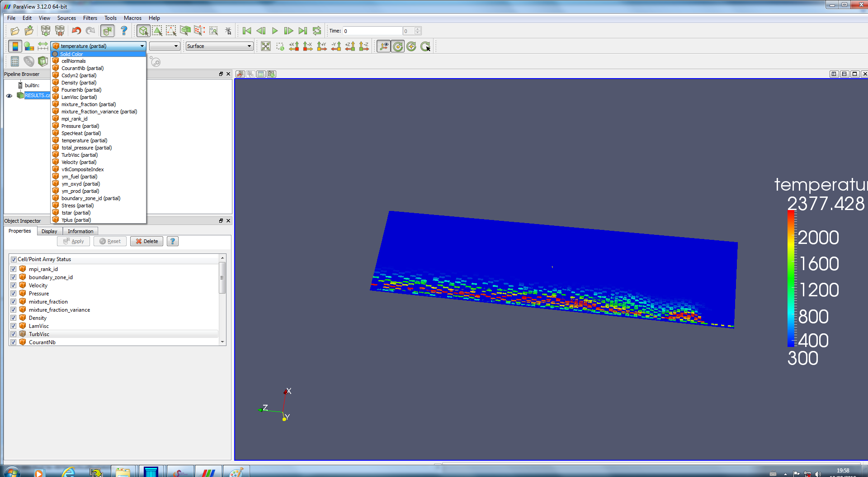Toggle the Cell/Point Array Status checkbox
Screen dimensions: 868x477
tap(14, 259)
